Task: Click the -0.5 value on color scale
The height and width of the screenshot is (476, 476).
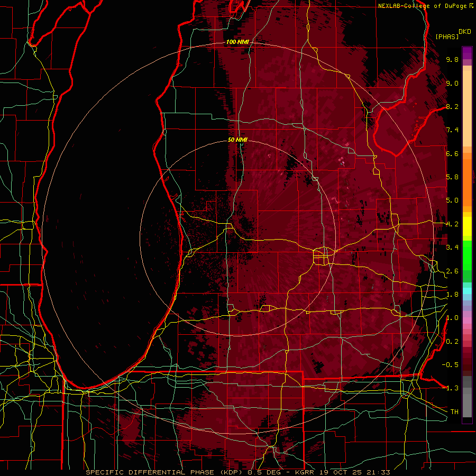Action: tap(450, 364)
